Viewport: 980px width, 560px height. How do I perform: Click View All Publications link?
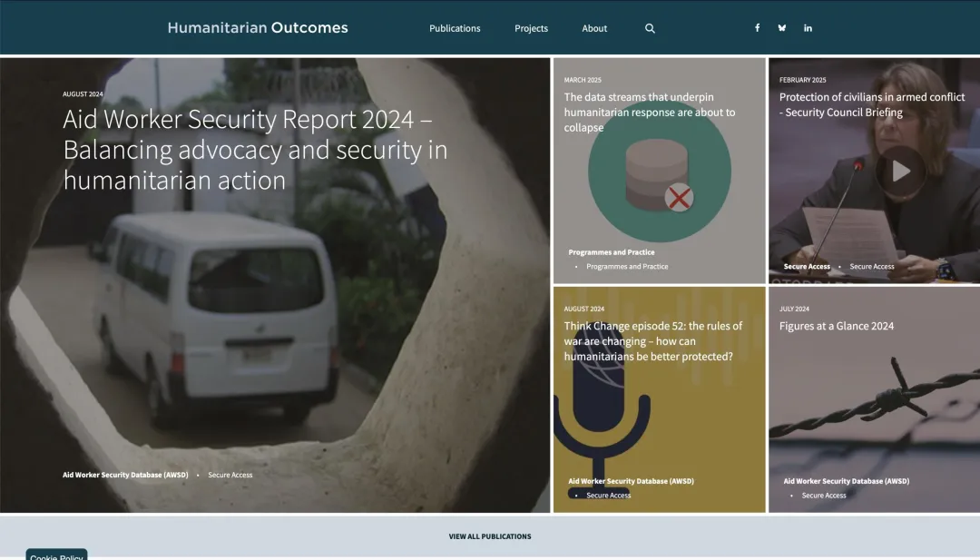(x=490, y=536)
